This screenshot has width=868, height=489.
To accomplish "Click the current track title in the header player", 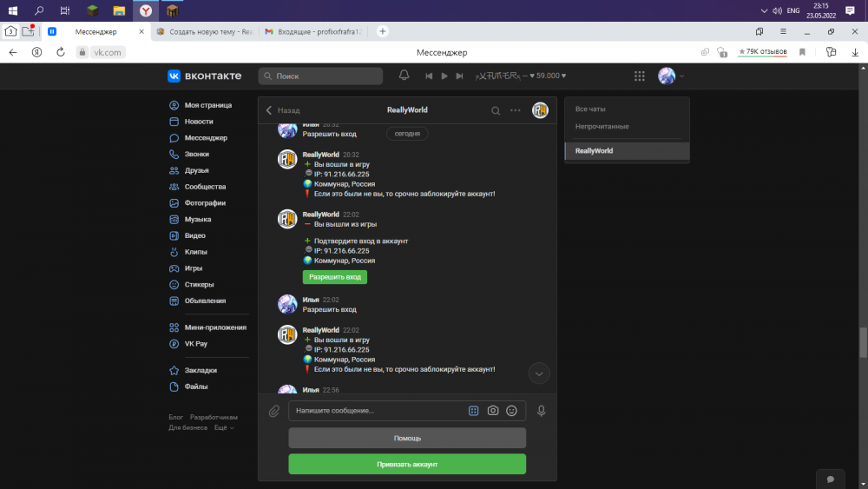I will (x=520, y=76).
